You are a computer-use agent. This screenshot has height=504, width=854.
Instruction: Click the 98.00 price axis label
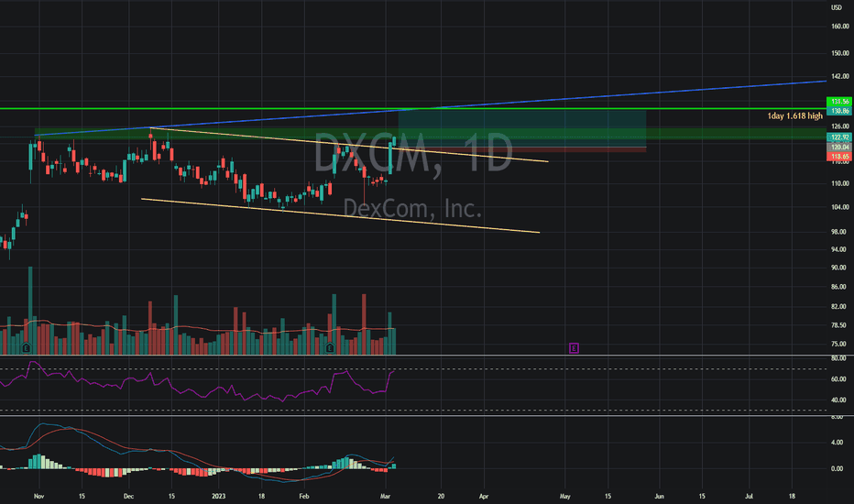840,232
